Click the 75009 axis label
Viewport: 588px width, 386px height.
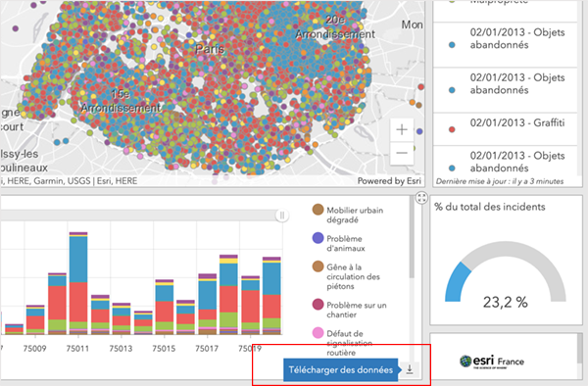tap(35, 349)
